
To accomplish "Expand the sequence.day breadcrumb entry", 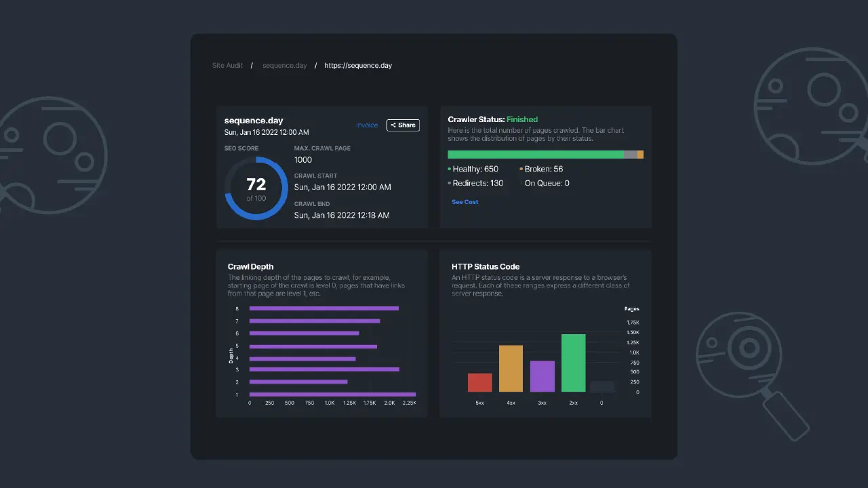I will 284,65.
